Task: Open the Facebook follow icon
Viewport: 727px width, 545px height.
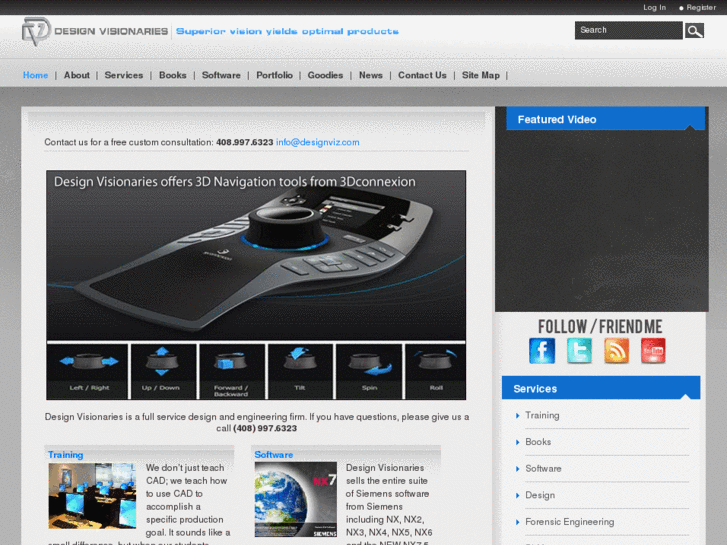Action: (x=542, y=351)
